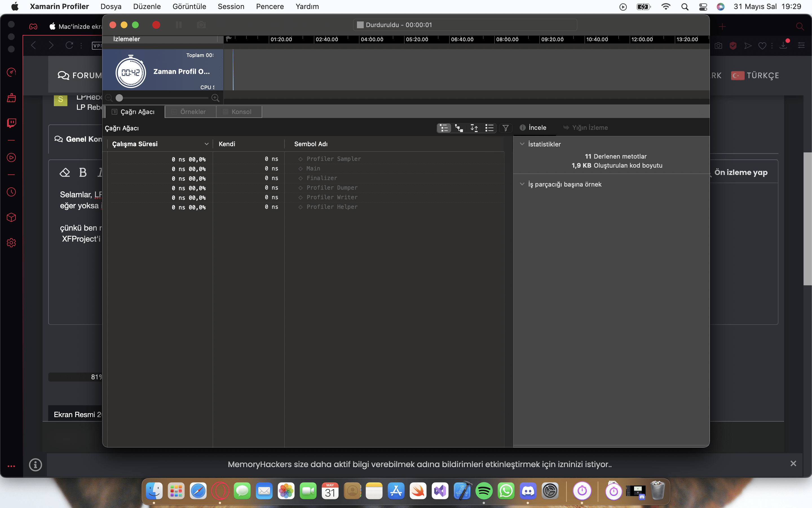
Task: Open the Session menu
Action: [231, 6]
